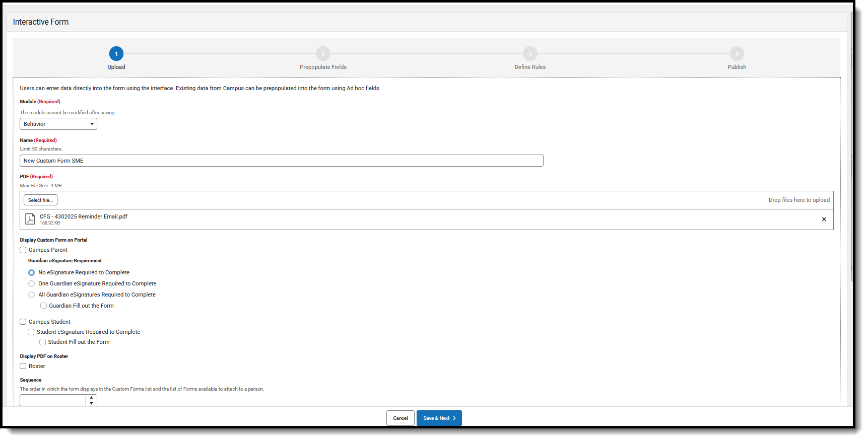Select All Guardian eSignatures Required to Complete
This screenshot has width=868, height=441.
(32, 295)
